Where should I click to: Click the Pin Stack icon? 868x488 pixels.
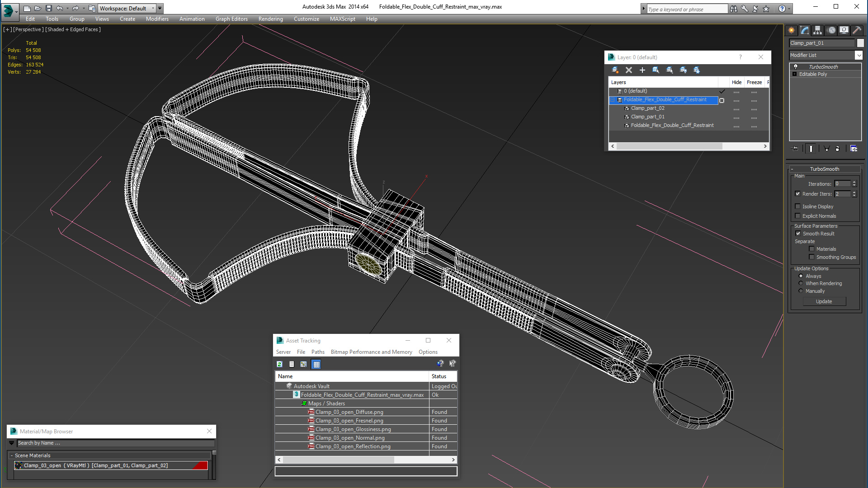click(x=795, y=149)
